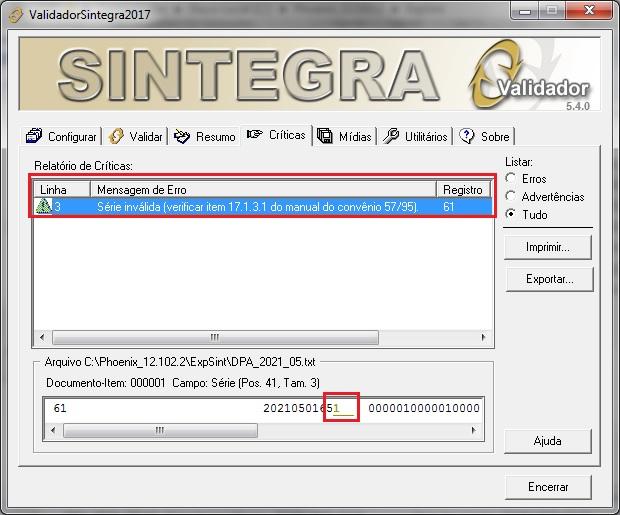Click the Sobre question-mark icon
Image resolution: width=620 pixels, height=515 pixels.
[467, 136]
